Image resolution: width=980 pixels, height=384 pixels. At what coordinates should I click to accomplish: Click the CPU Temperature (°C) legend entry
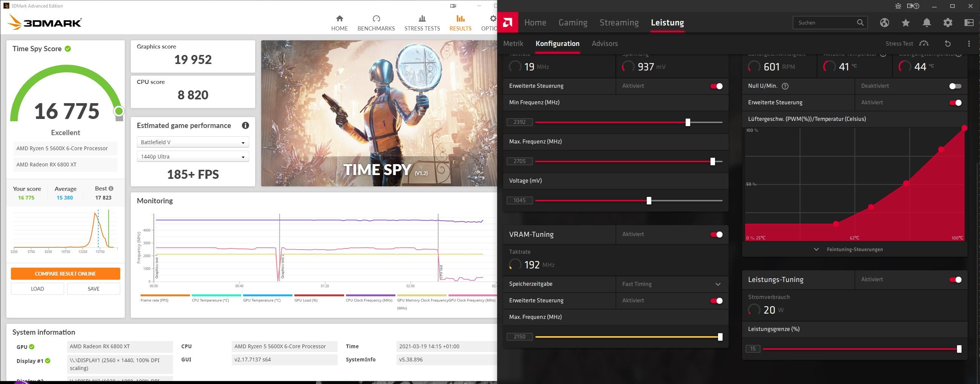[x=216, y=298]
